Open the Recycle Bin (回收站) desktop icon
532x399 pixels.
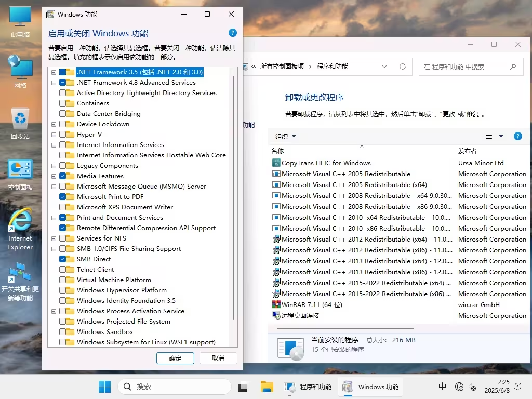tap(20, 123)
